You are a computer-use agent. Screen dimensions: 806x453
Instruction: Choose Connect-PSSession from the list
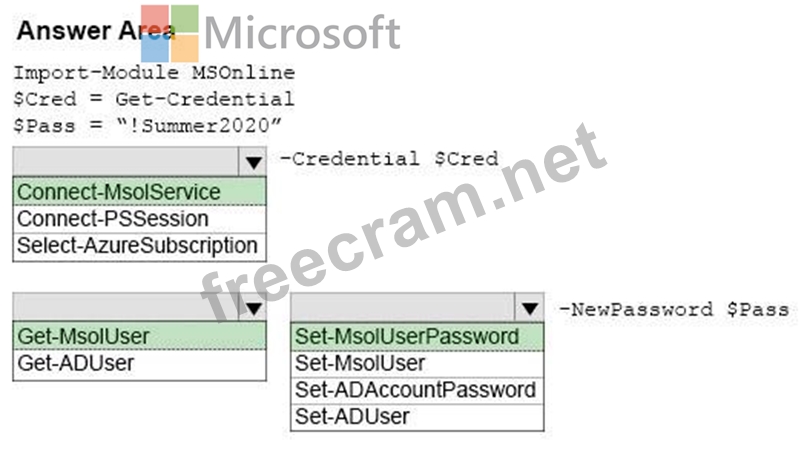pos(139,219)
